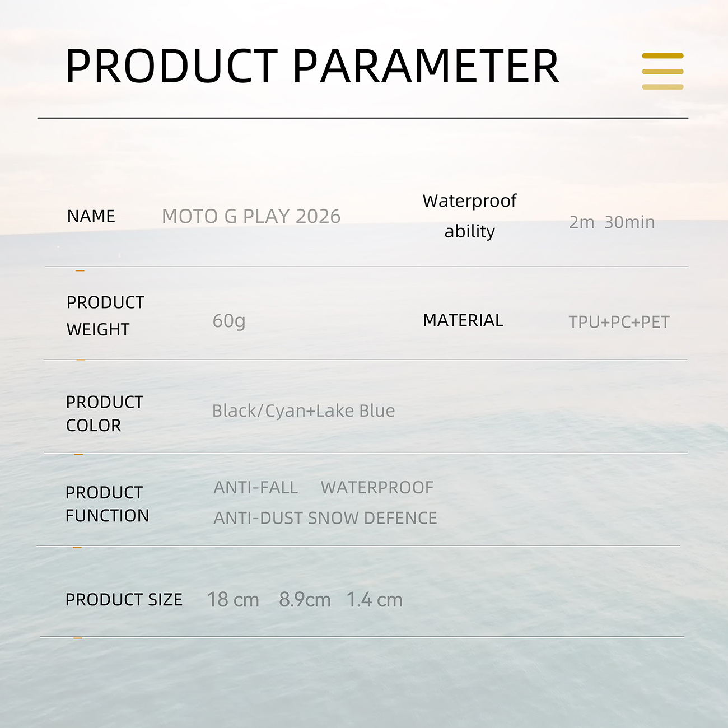The width and height of the screenshot is (728, 728).
Task: Open the gold hamburger menu icon
Action: point(662,71)
